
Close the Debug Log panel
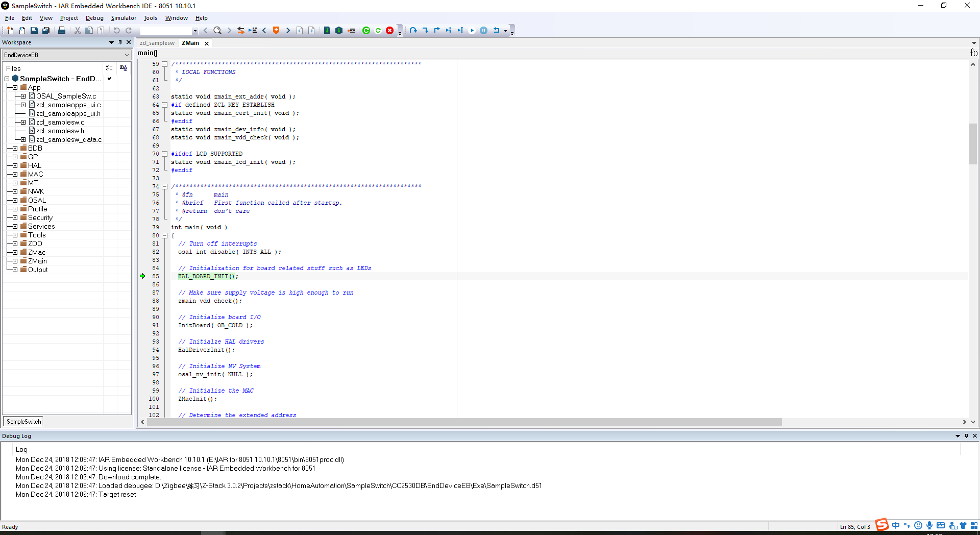975,436
